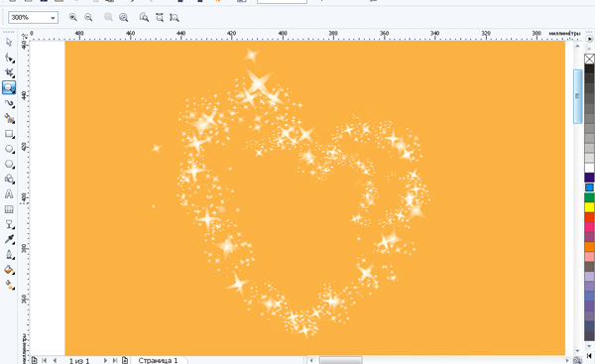Image resolution: width=595 pixels, height=364 pixels.
Task: Pick the green color swatch
Action: 589,197
